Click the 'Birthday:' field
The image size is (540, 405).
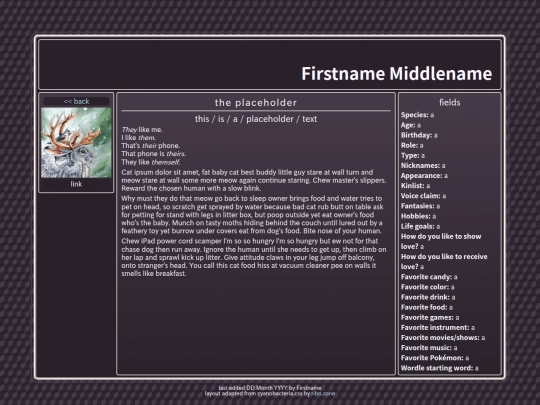(419, 135)
